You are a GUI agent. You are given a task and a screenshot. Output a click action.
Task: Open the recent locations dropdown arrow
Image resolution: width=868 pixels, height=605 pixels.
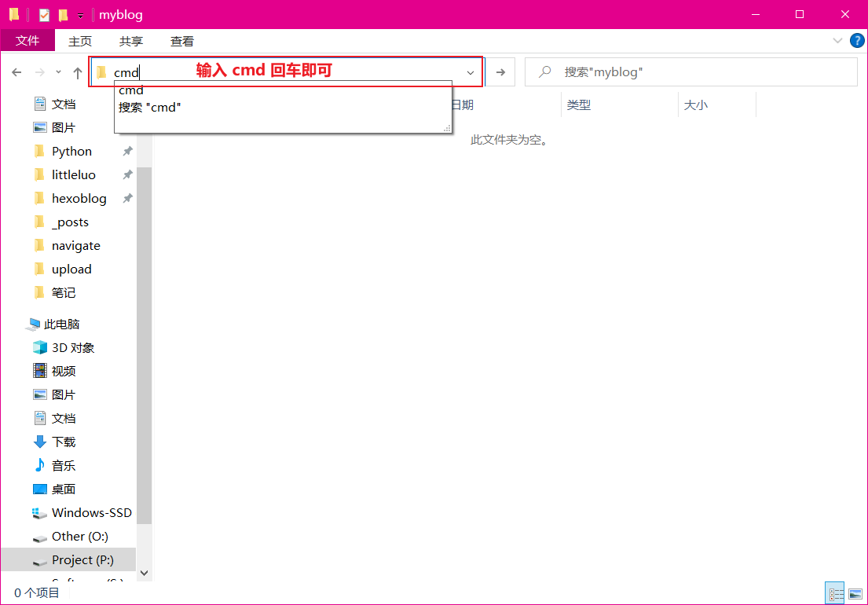coord(58,72)
